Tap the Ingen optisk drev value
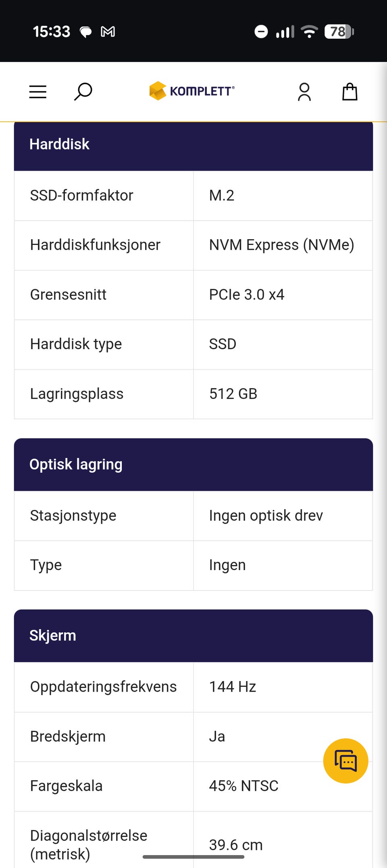The height and width of the screenshot is (868, 387). click(266, 516)
